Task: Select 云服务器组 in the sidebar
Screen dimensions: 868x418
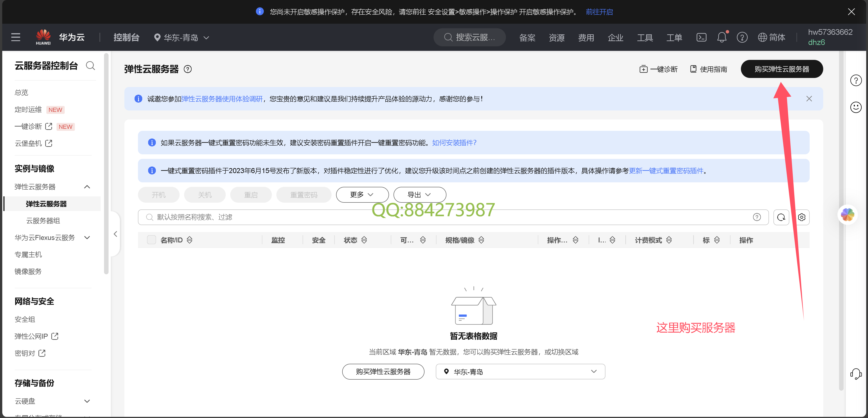Action: (x=43, y=221)
